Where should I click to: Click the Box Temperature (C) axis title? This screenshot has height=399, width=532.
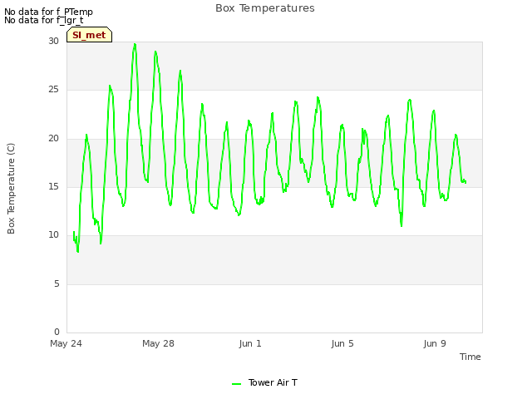(11, 189)
